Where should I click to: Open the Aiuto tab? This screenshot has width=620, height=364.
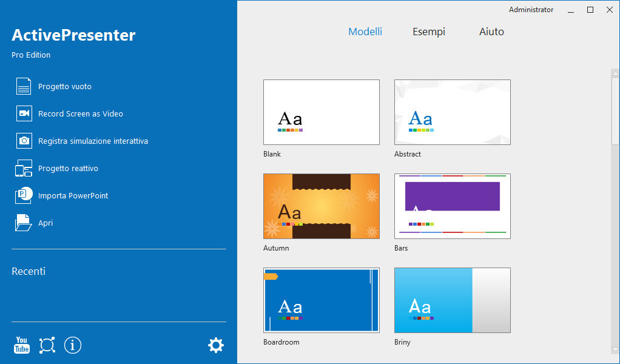tap(491, 32)
